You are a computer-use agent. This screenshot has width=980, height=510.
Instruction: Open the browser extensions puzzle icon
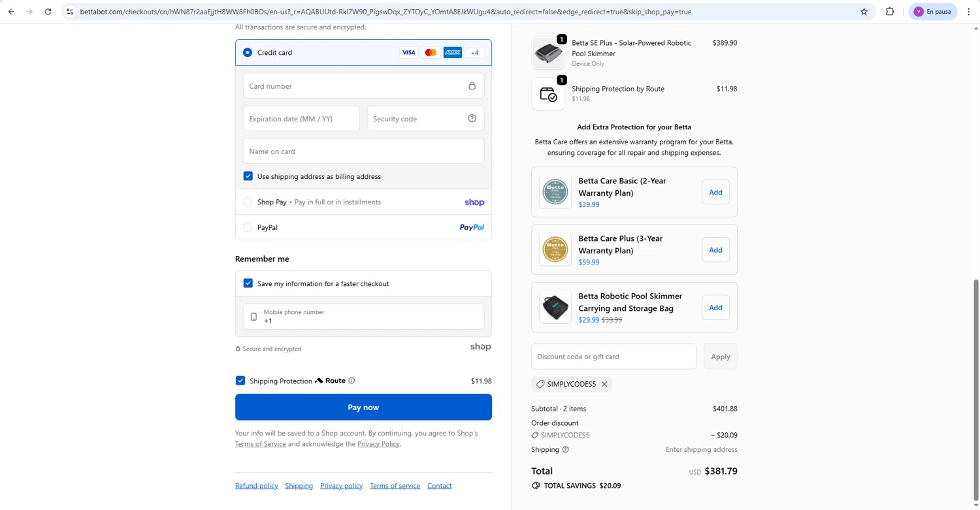890,12
